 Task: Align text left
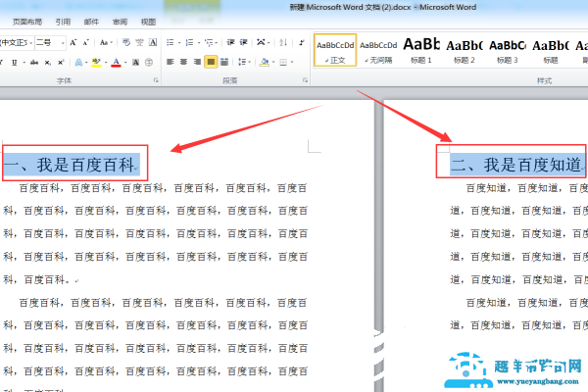[171, 62]
